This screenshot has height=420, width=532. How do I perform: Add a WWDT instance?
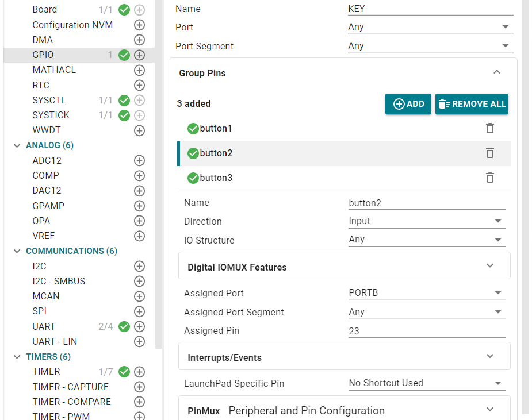click(139, 130)
